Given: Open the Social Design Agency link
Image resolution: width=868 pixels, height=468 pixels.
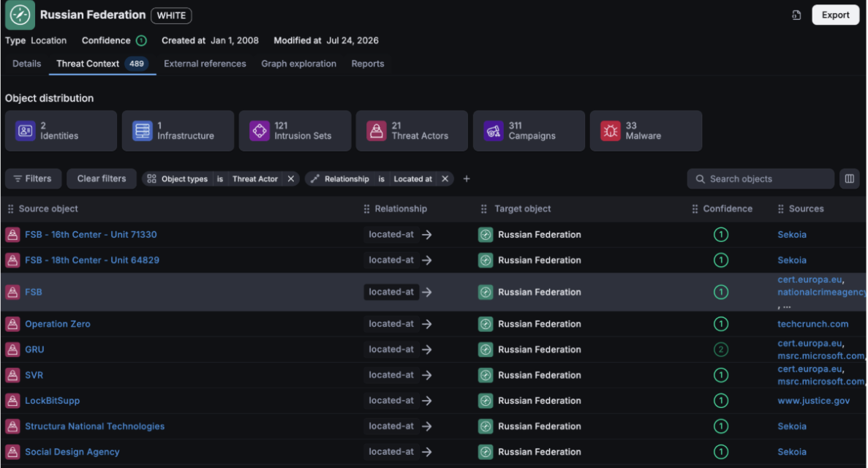Looking at the screenshot, I should pyautogui.click(x=72, y=452).
